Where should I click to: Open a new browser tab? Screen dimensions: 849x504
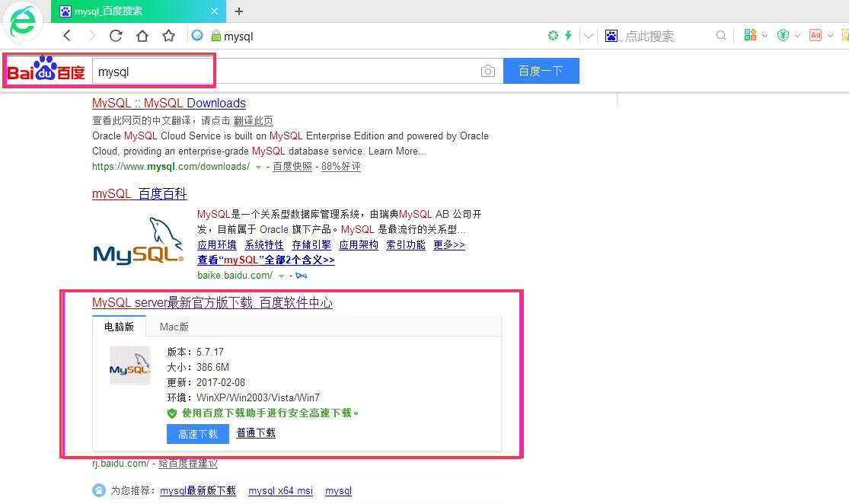coord(239,11)
